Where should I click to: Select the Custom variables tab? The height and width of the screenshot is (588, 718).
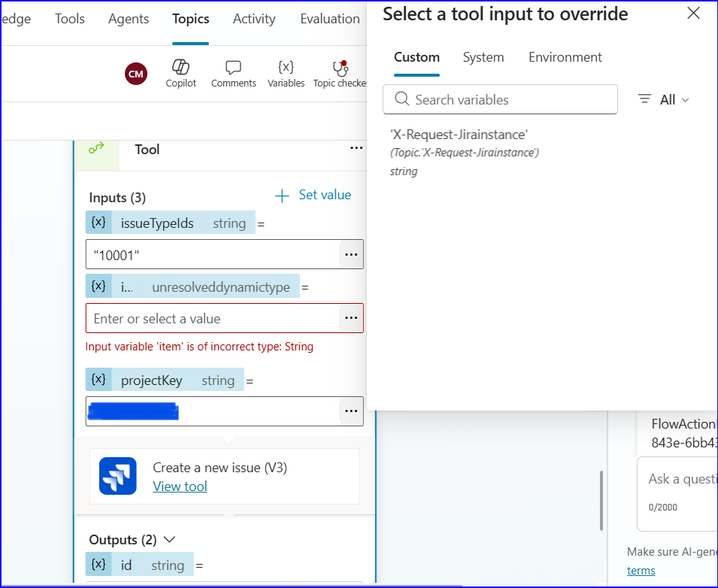coord(417,57)
